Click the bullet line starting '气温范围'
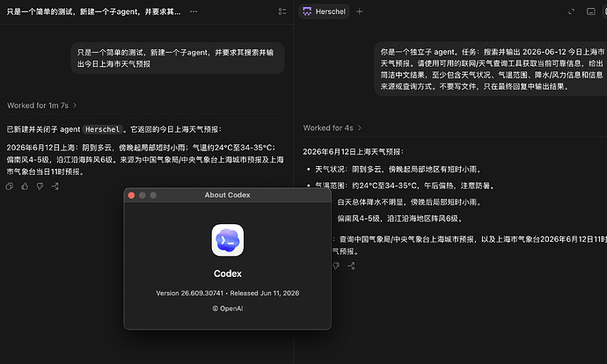Screen dimensions: 607x364 coord(401,186)
